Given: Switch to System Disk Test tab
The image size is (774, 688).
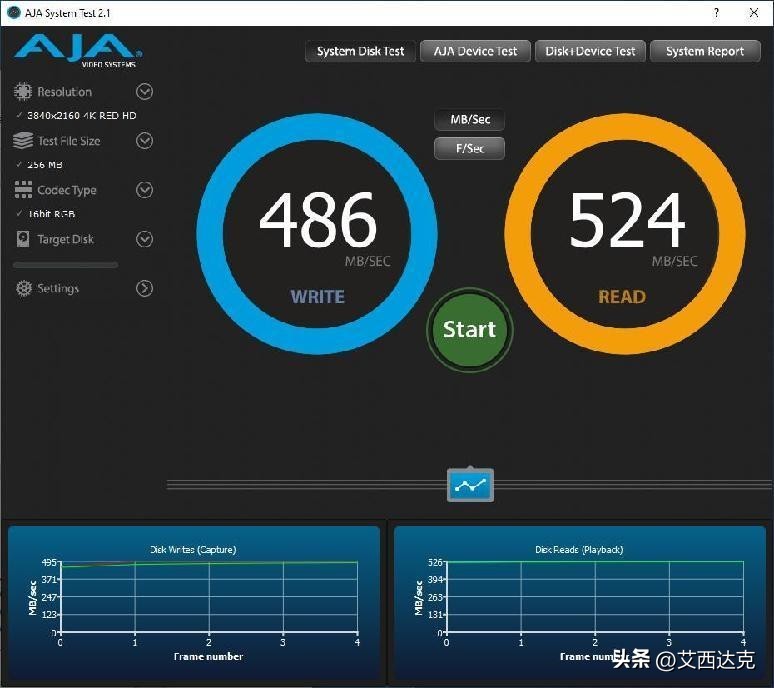Looking at the screenshot, I should [x=360, y=51].
